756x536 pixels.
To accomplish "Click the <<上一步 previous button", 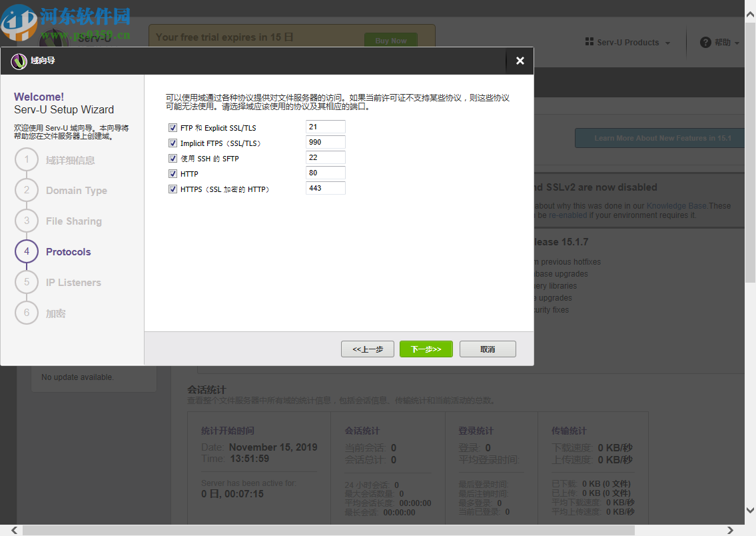I will (x=368, y=349).
